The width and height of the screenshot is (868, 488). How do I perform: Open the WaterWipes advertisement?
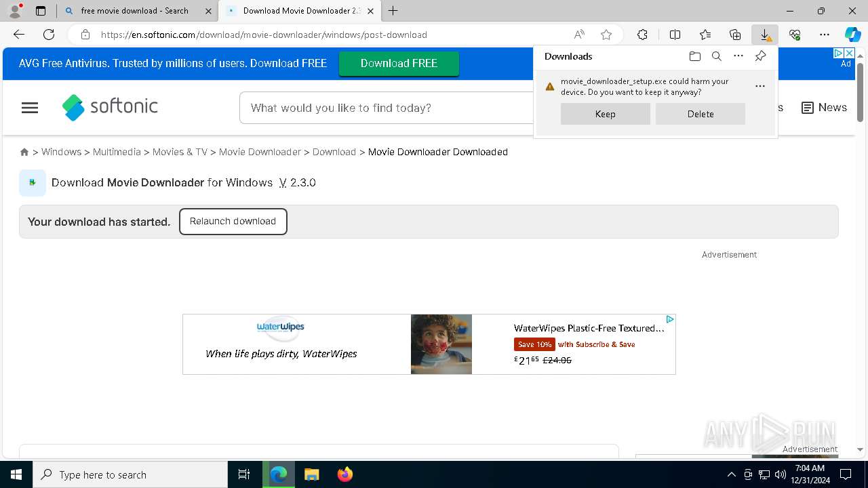[429, 344]
